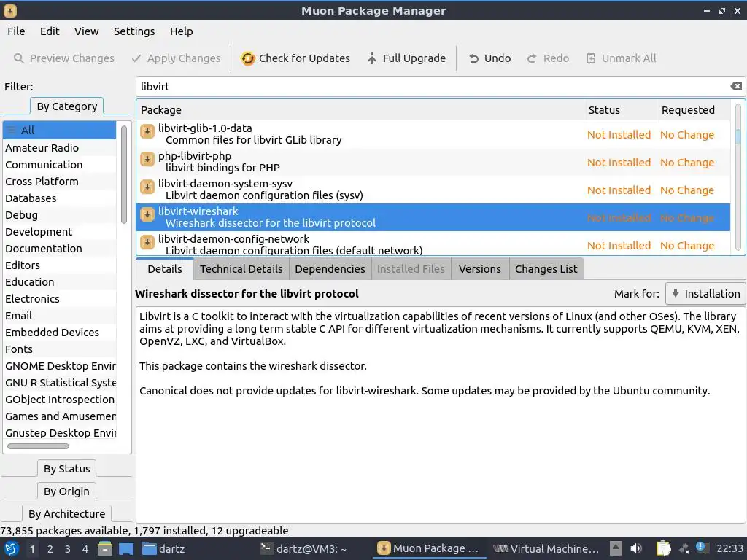The image size is (747, 560).
Task: Open the dartz folder taskbar window
Action: 164,548
